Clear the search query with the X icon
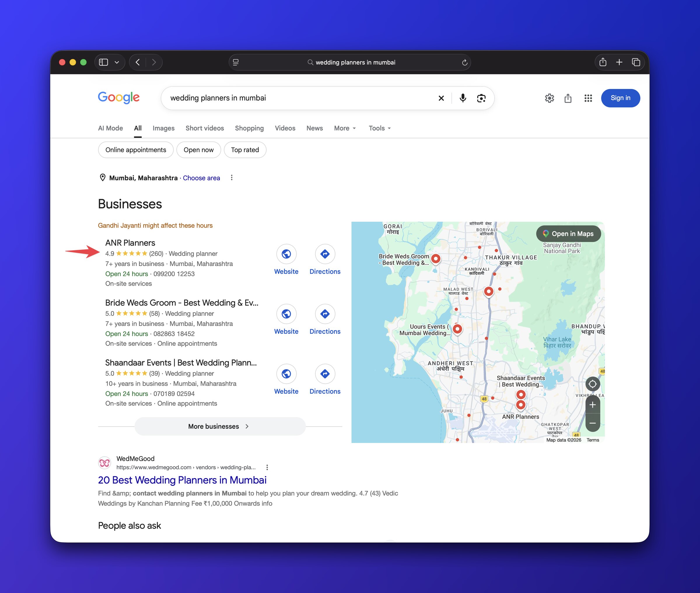This screenshot has height=593, width=700. click(x=441, y=98)
